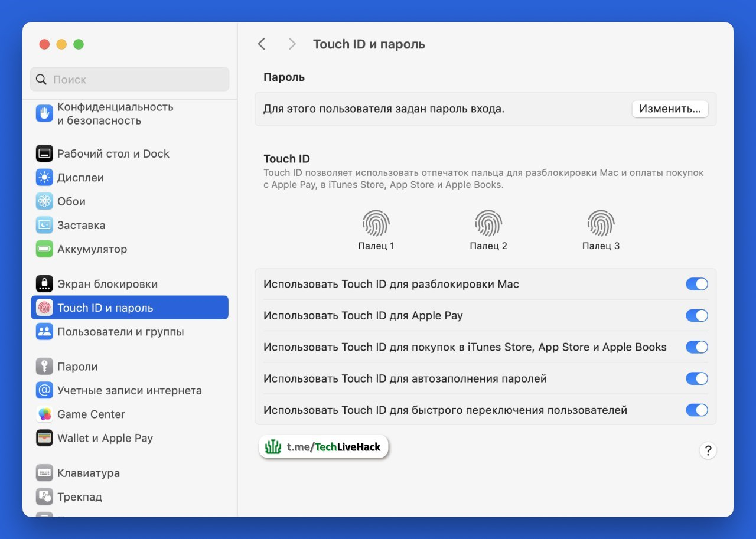Click the Game Center bubbles icon
The image size is (756, 539).
[44, 414]
